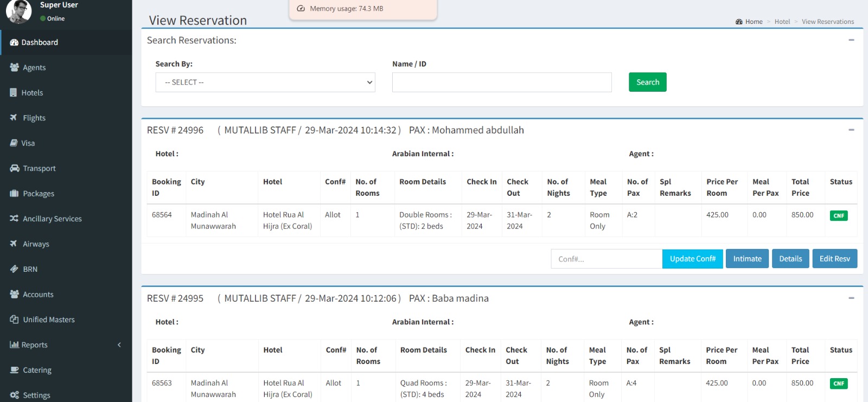The height and width of the screenshot is (402, 868).
Task: Click the Agents icon in sidebar
Action: point(14,67)
